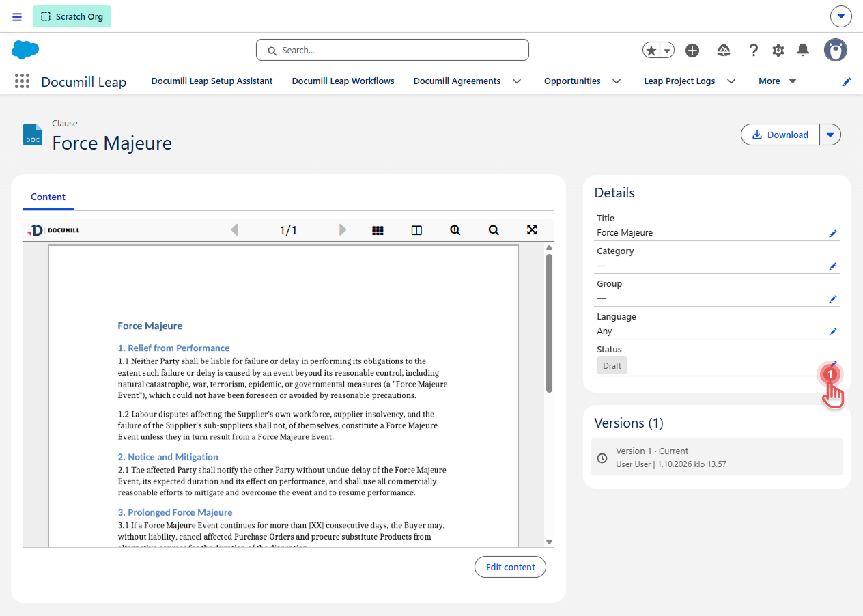The image size is (863, 616).
Task: Enter fullscreen mode in document viewer
Action: [x=532, y=229]
